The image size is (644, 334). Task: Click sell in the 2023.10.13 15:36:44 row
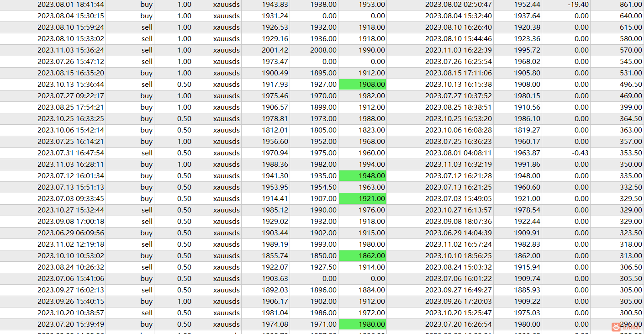(x=147, y=85)
